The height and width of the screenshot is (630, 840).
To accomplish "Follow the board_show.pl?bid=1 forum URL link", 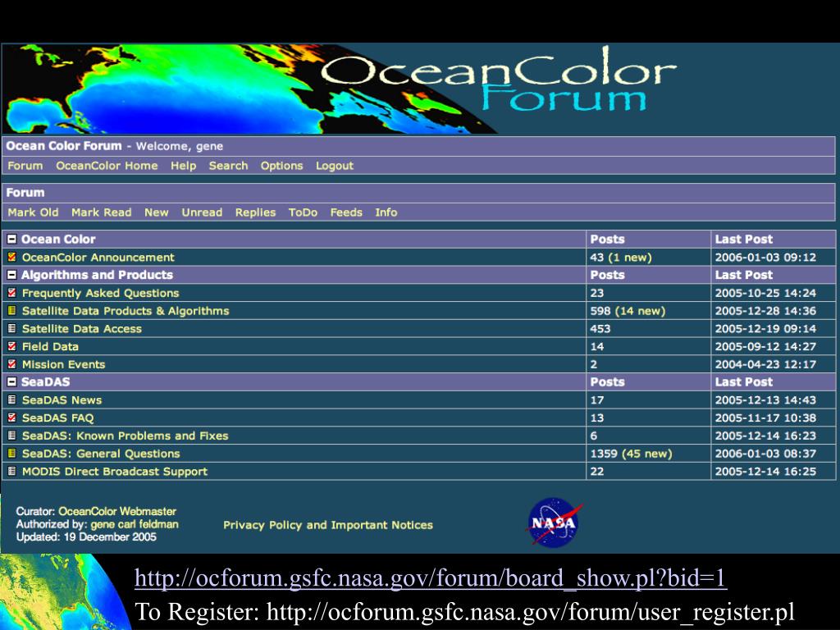I will pos(431,577).
